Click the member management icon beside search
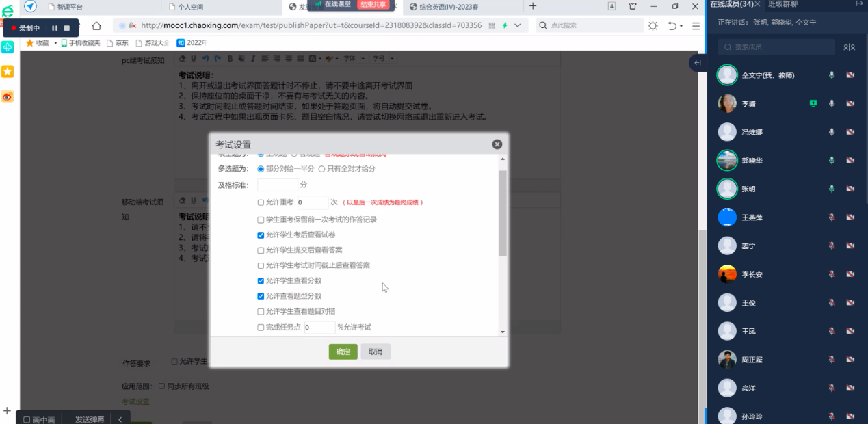The image size is (868, 424). point(849,47)
